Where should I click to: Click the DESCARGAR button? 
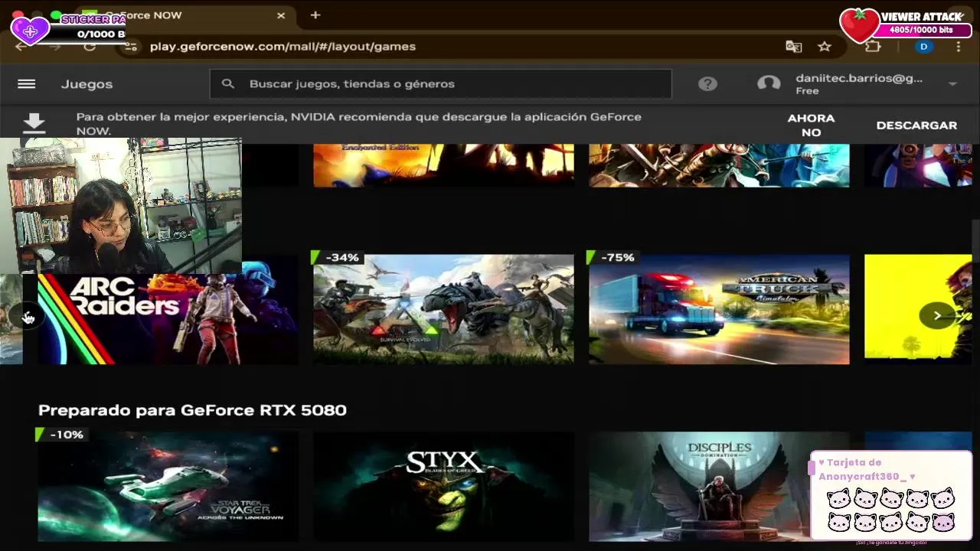pyautogui.click(x=916, y=125)
